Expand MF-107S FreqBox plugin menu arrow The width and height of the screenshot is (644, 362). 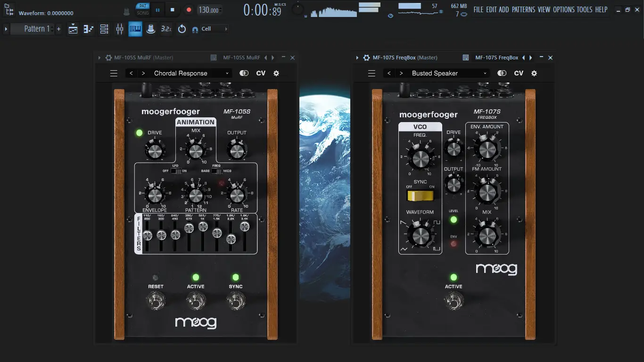tap(357, 58)
